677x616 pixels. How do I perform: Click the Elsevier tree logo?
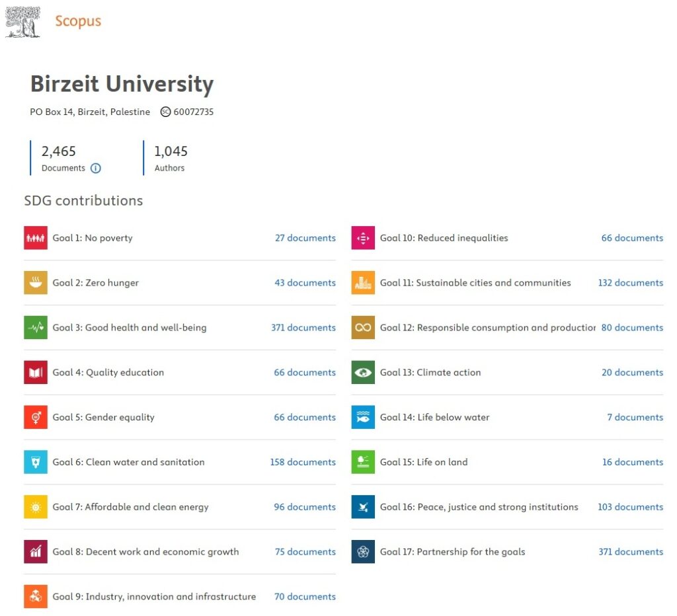[x=22, y=22]
